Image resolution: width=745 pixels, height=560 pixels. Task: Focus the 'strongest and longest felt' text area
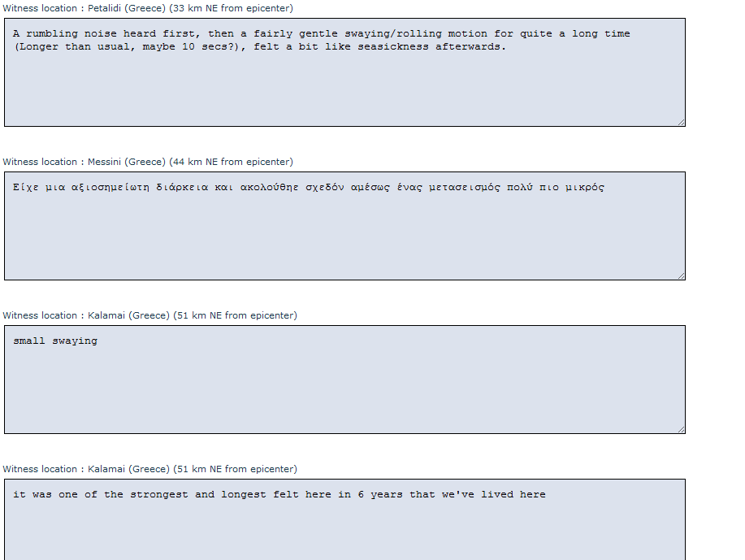point(345,519)
